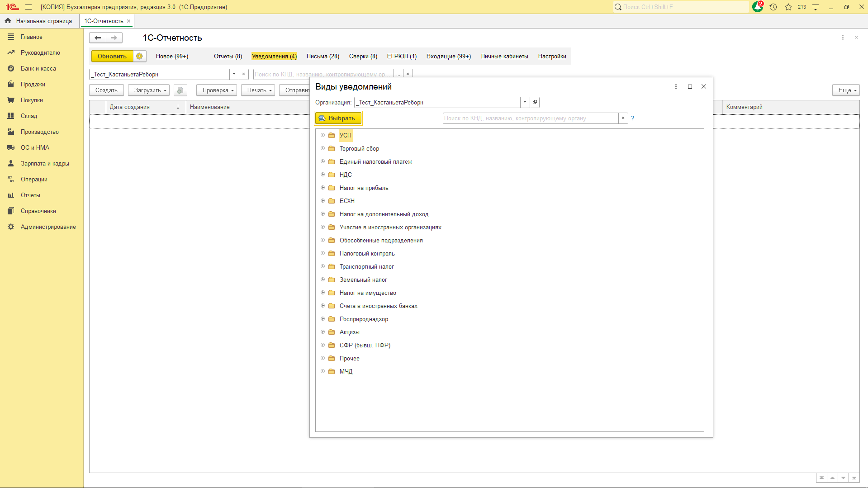Expand the МЧД folder
This screenshot has width=868, height=488.
(x=323, y=371)
